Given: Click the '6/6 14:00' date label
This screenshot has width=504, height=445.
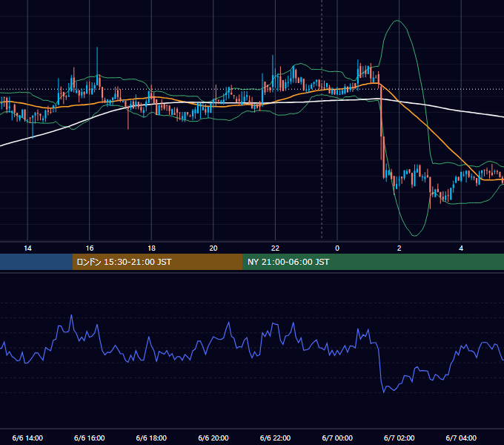Looking at the screenshot, I should 27,438.
